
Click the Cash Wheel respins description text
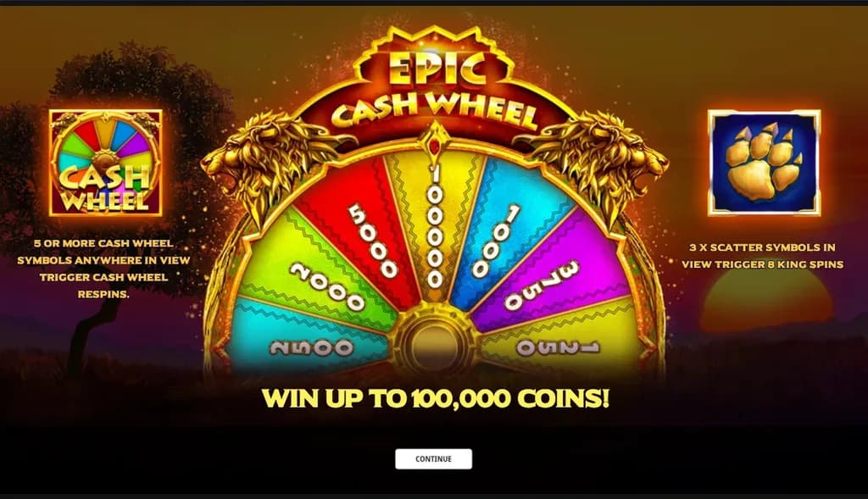(103, 269)
